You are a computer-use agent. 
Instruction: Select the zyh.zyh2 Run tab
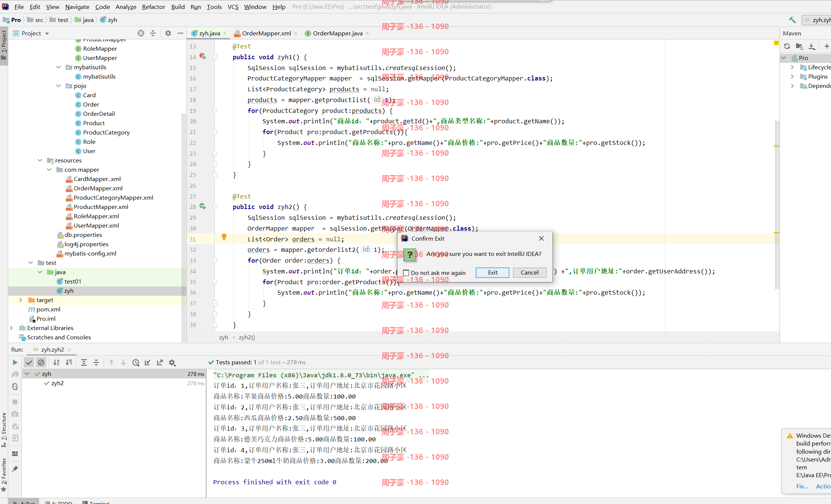tap(53, 349)
